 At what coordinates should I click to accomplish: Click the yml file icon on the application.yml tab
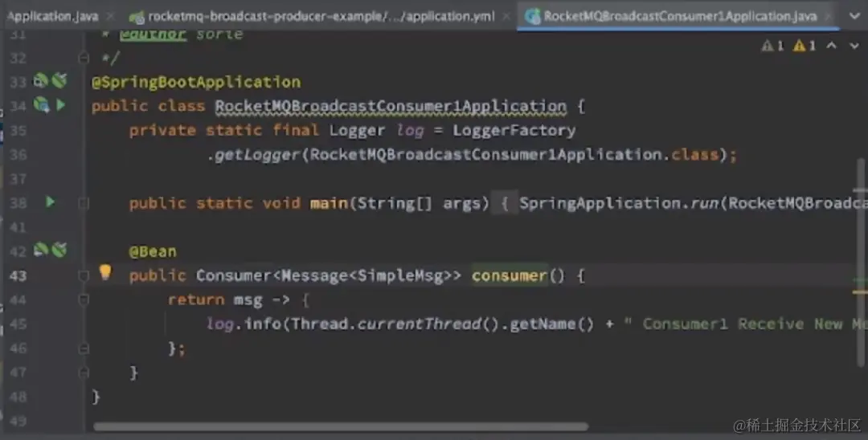click(136, 17)
